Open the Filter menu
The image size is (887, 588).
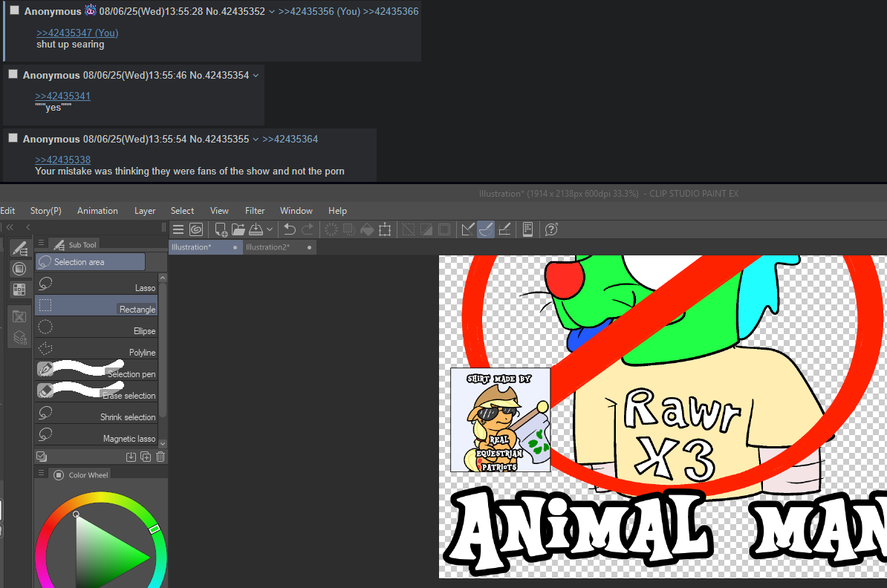[x=255, y=211]
